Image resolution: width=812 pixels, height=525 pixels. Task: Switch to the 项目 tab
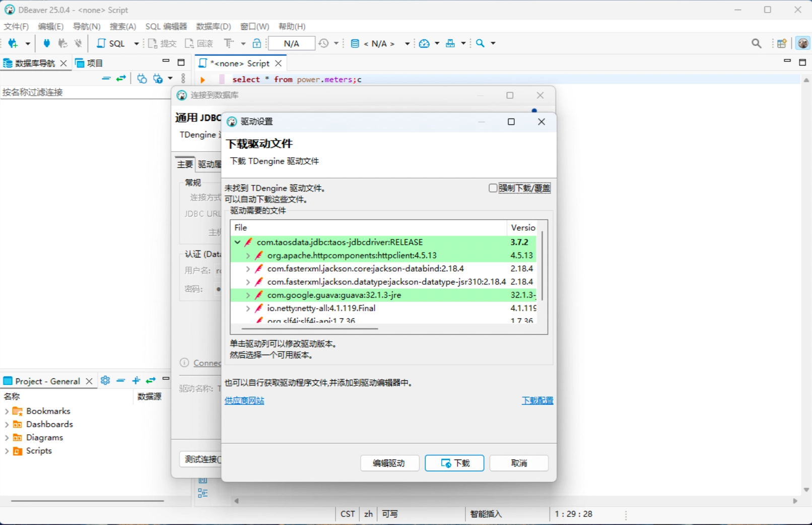point(95,62)
